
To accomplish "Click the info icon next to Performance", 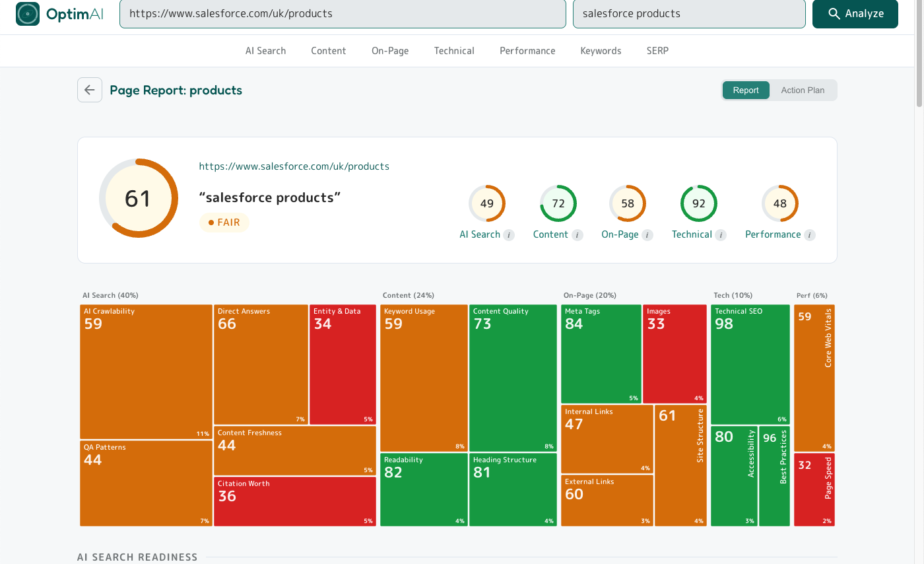I will [810, 235].
